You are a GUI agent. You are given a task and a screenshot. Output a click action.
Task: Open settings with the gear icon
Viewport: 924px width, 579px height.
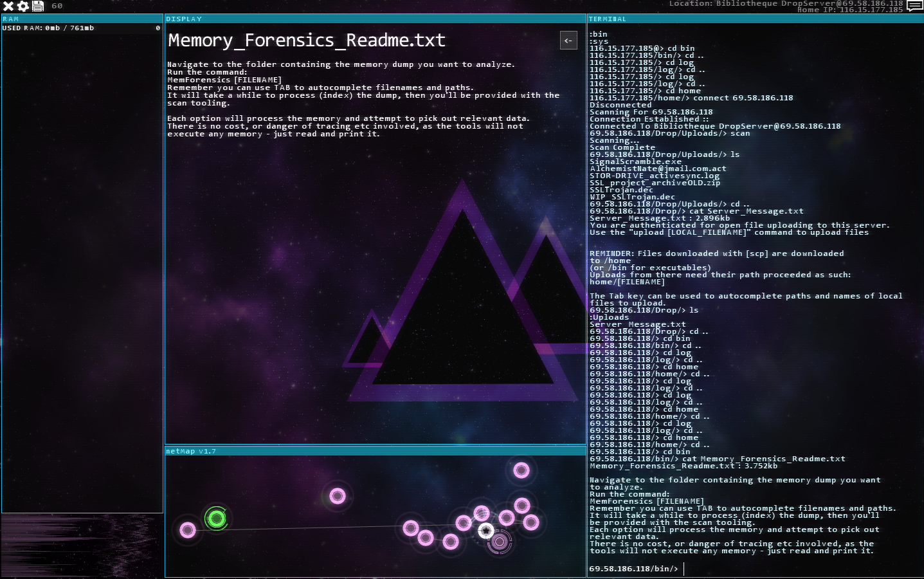pyautogui.click(x=23, y=6)
